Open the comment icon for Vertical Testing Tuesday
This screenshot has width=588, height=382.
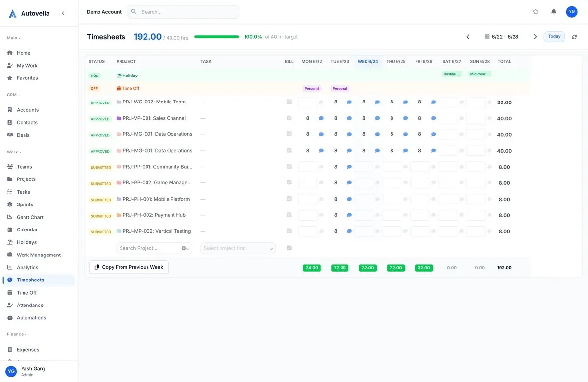(x=349, y=231)
